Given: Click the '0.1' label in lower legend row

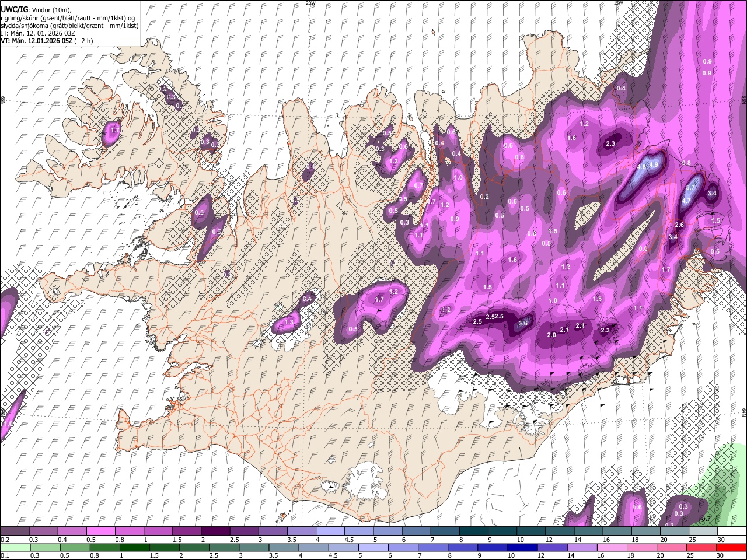Looking at the screenshot, I should click(5, 555).
